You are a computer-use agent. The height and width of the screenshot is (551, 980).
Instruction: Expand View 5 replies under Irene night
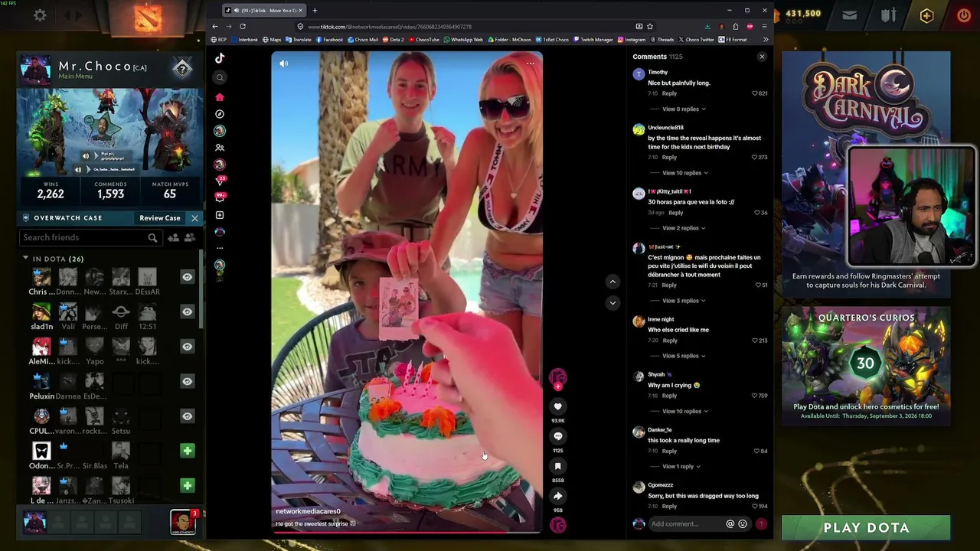coord(683,356)
